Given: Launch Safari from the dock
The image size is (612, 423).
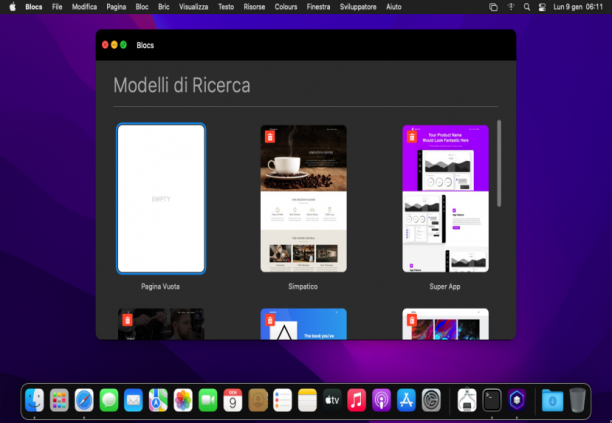Looking at the screenshot, I should (84, 400).
